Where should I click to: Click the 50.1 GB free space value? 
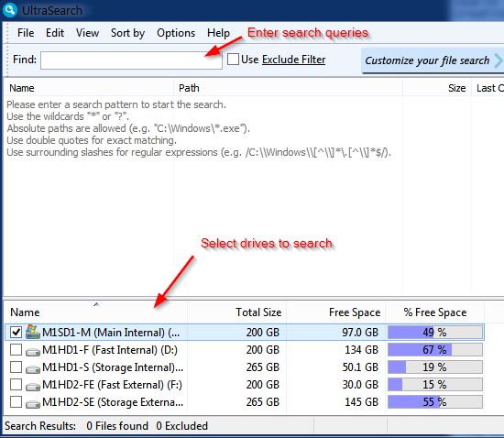pyautogui.click(x=360, y=367)
